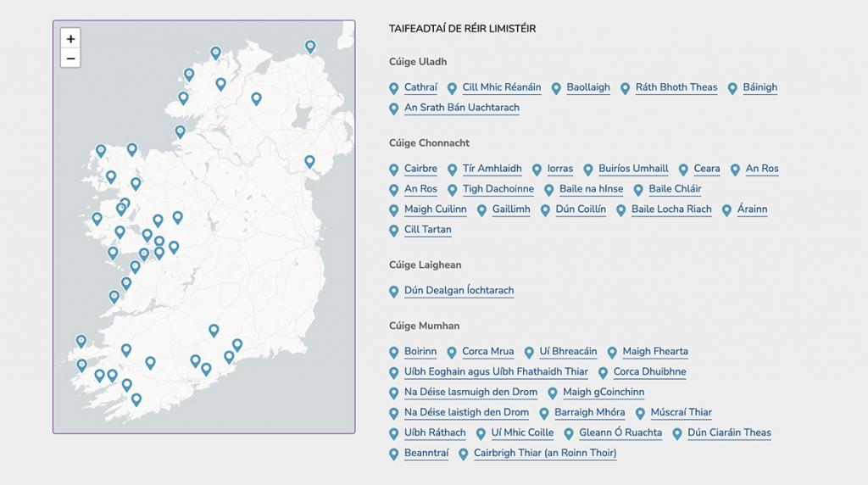This screenshot has width=868, height=485.
Task: Select the Gaillimh link
Action: click(511, 209)
